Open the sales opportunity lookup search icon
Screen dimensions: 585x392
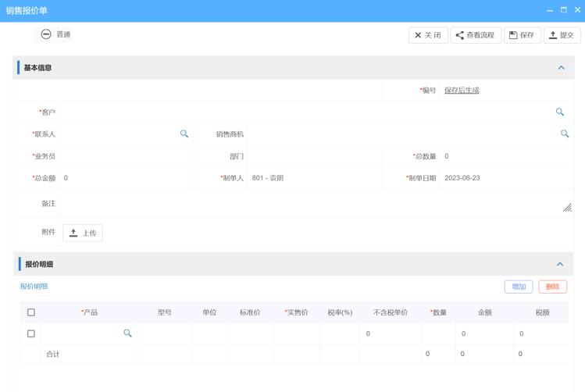tap(565, 134)
